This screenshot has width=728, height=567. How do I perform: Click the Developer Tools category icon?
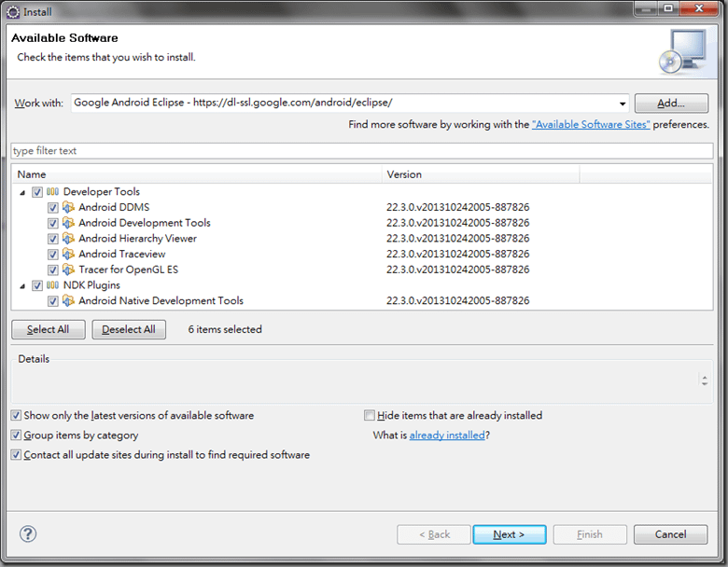pyautogui.click(x=52, y=191)
